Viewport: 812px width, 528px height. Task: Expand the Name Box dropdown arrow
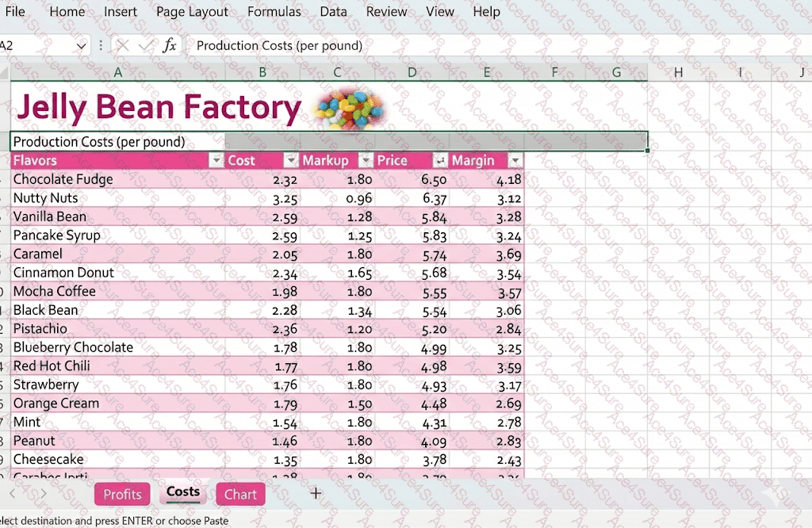pyautogui.click(x=81, y=46)
